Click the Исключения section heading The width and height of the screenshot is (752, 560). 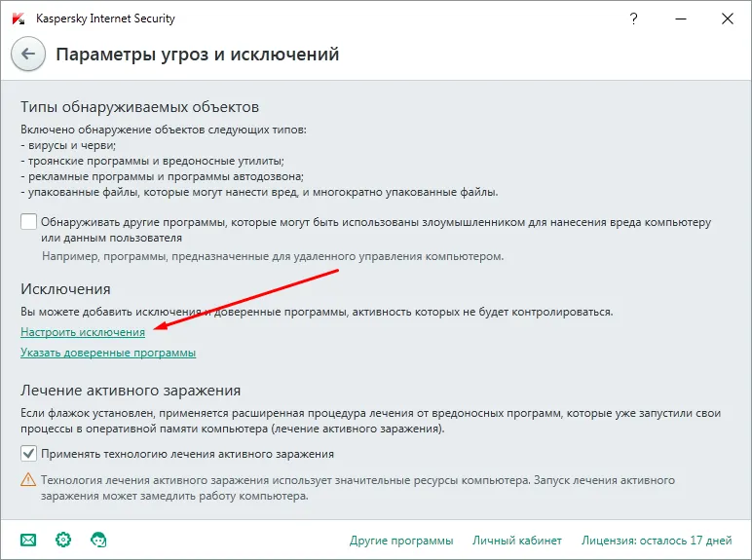pyautogui.click(x=65, y=289)
